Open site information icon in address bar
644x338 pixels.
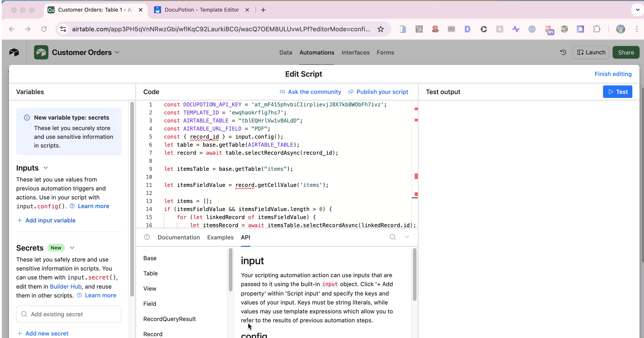coord(63,29)
